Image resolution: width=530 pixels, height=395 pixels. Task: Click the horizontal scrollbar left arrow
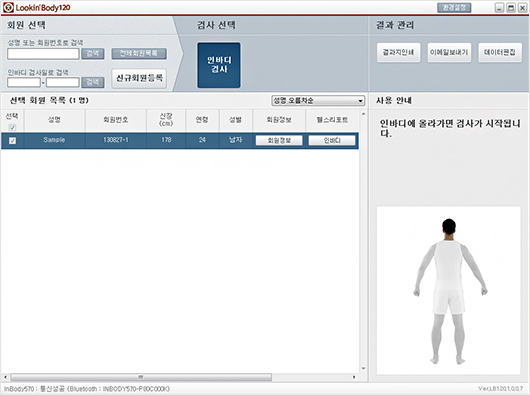click(x=5, y=377)
